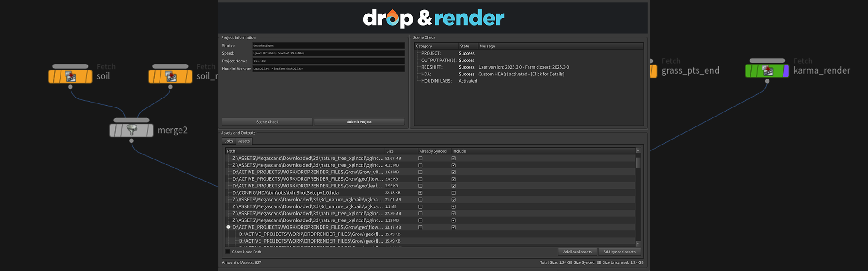Open HDA details via Click for Details

547,74
